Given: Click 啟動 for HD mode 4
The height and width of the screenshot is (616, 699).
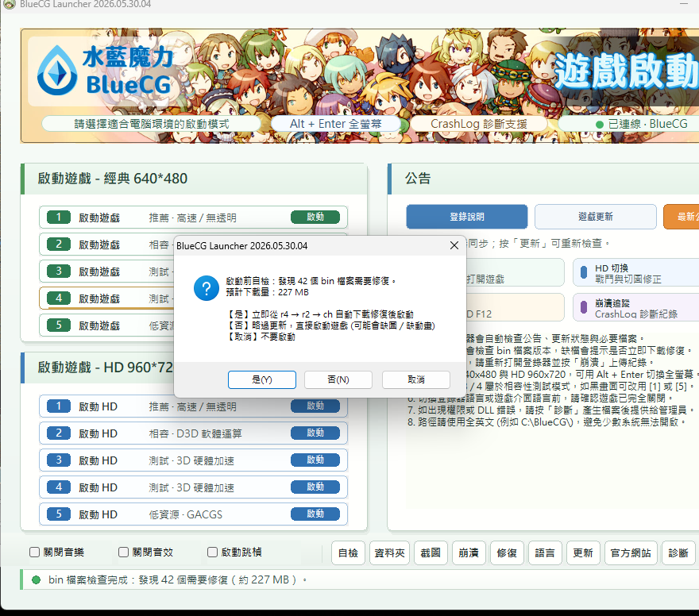Looking at the screenshot, I should pyautogui.click(x=315, y=487).
